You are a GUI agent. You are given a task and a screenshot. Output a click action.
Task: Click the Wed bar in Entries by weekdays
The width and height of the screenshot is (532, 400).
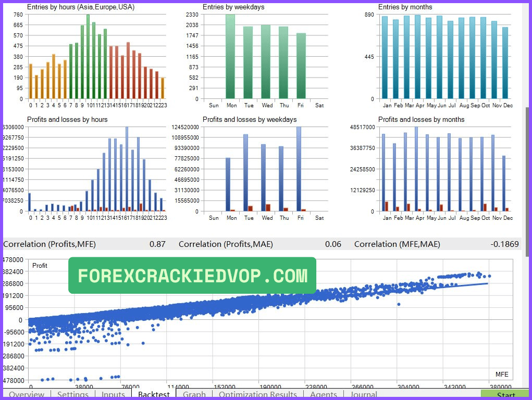(266, 62)
